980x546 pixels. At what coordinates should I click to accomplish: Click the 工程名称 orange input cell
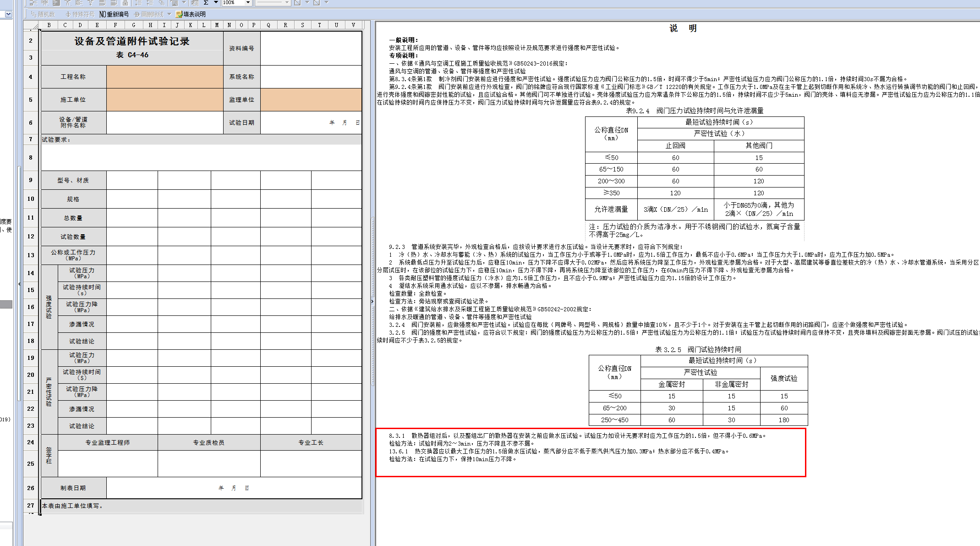click(x=165, y=77)
